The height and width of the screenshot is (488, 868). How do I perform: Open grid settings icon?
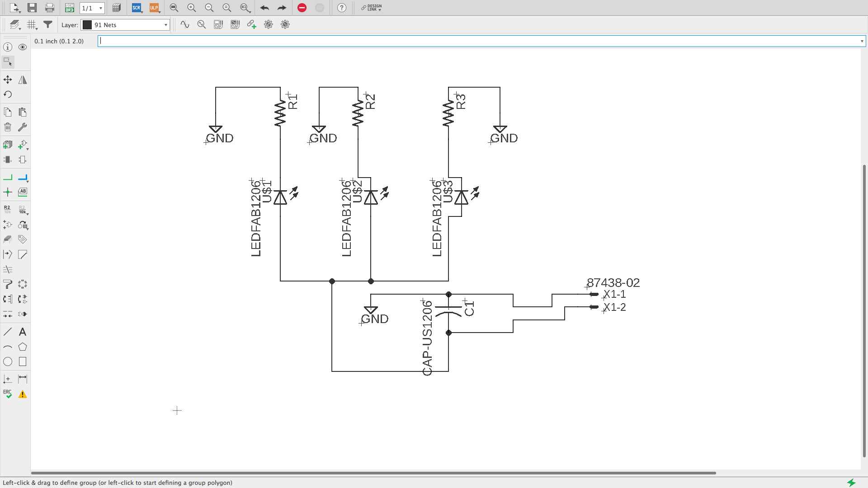click(32, 25)
